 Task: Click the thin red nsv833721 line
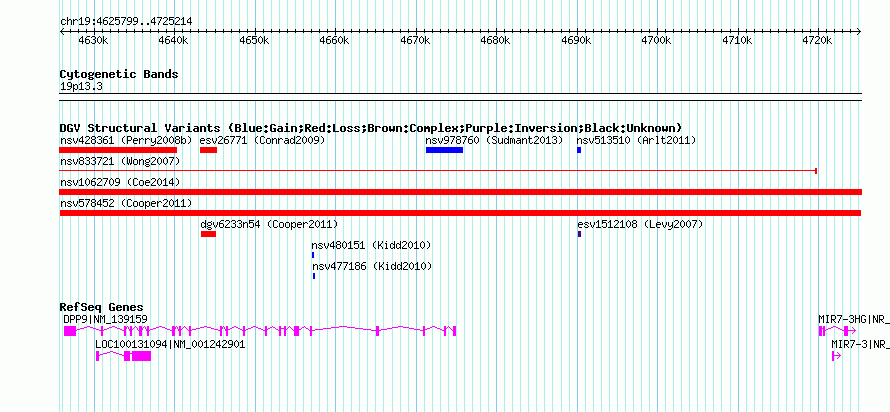438,171
